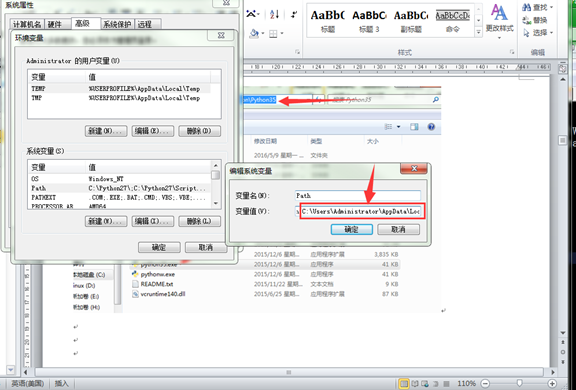Screen dimensions: 576x390
Task: Click the 选择 select cursor button
Action: point(535,33)
